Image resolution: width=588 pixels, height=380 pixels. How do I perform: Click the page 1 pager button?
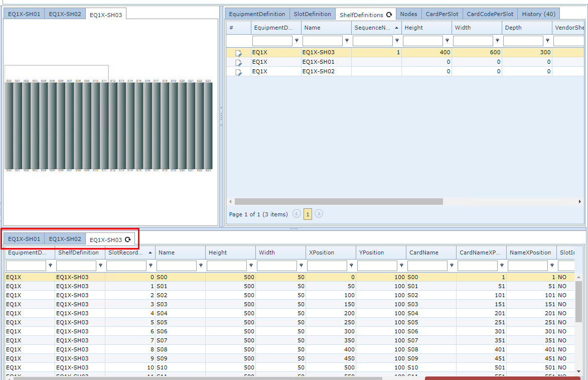point(308,214)
